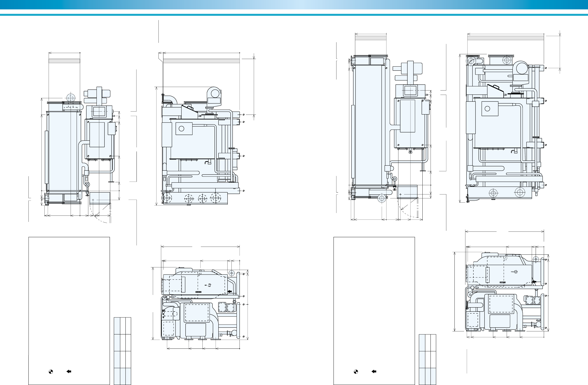The width and height of the screenshot is (588, 385).
Task: Click the circular port on right side-view panel
Action: click(x=488, y=109)
